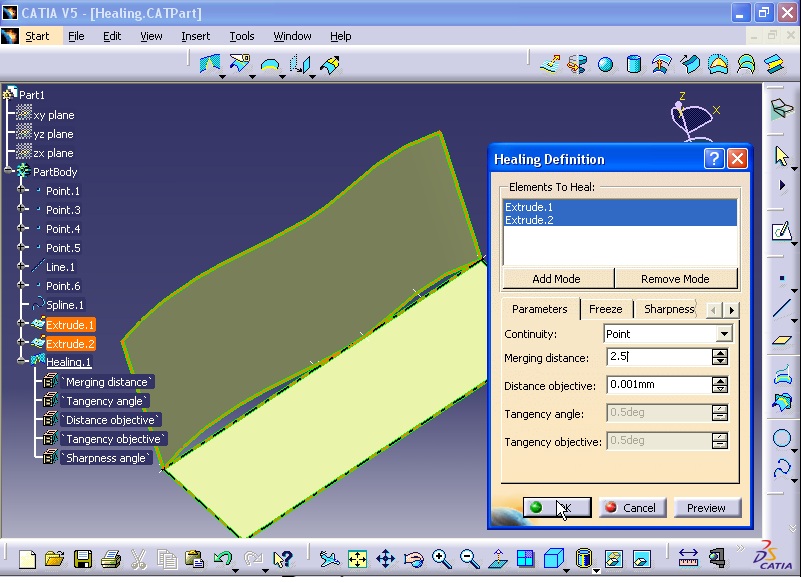Open the Insert menu
The width and height of the screenshot is (801, 583).
pos(195,36)
